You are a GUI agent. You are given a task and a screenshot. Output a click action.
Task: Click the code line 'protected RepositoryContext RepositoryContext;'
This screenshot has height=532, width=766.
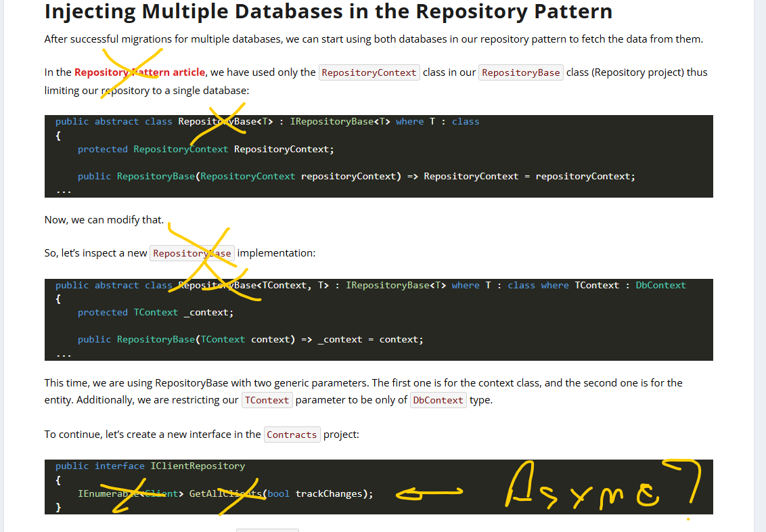pos(206,149)
